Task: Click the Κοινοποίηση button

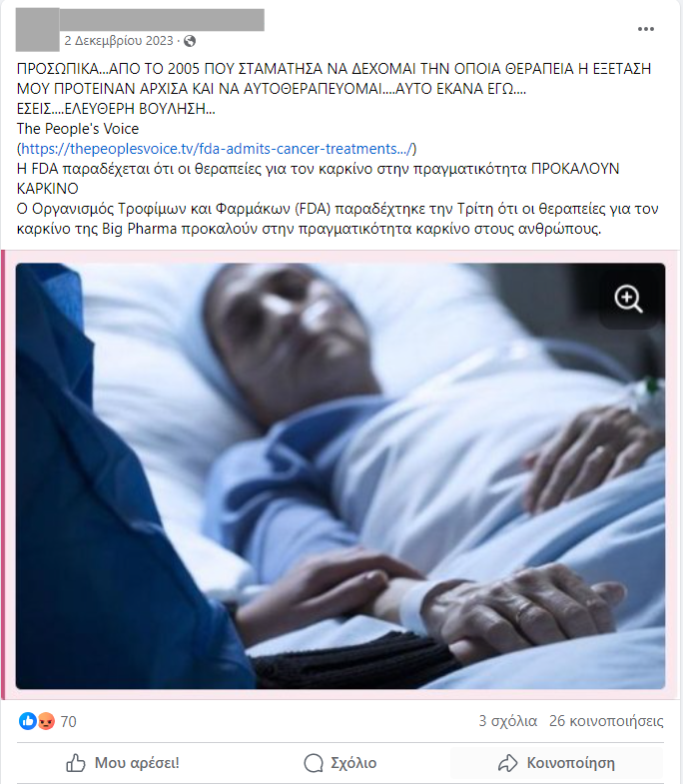Action: coord(557,763)
